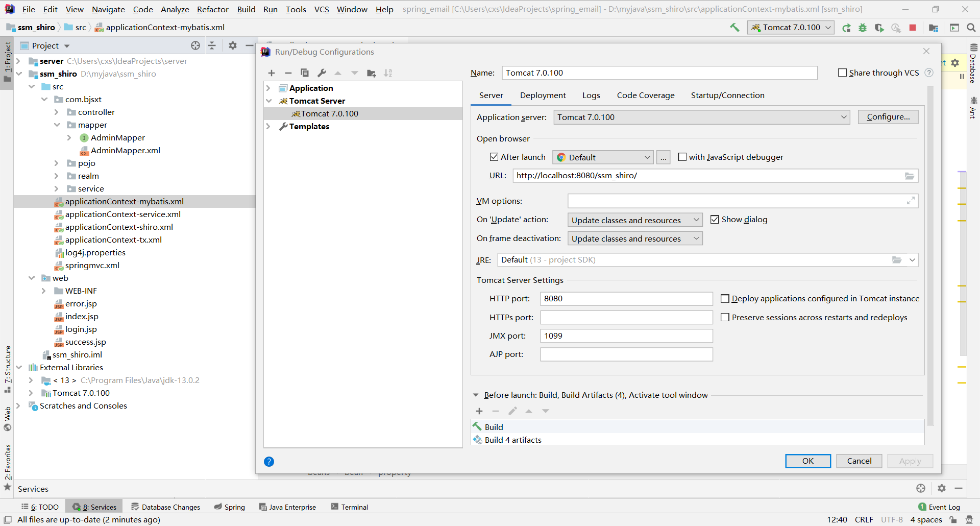Open Application server dropdown
980x526 pixels.
coord(702,117)
